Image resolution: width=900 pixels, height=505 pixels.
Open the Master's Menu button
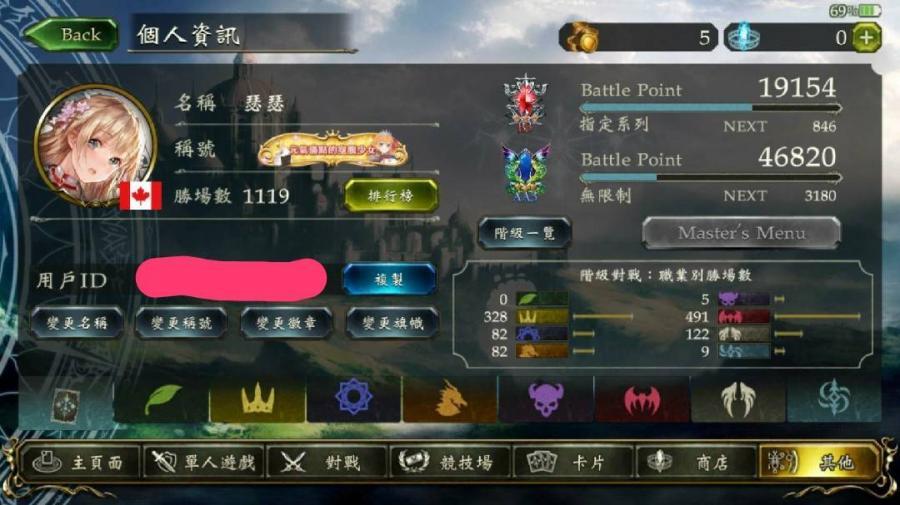[x=741, y=233]
